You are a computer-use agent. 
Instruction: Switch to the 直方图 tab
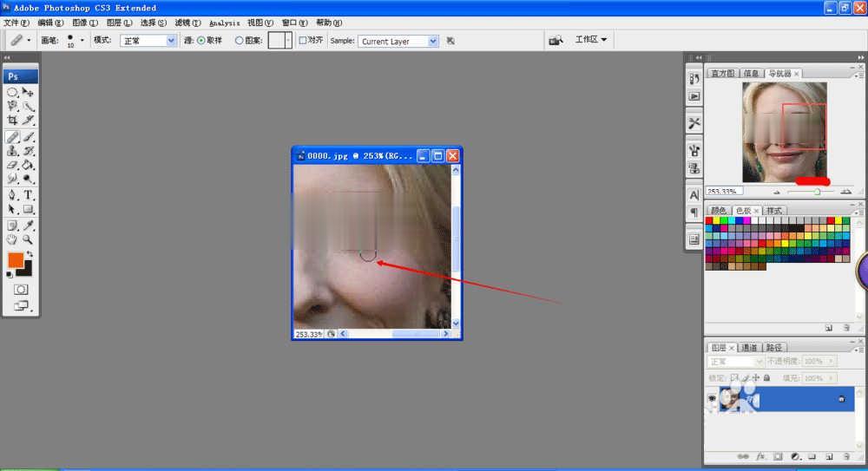click(723, 74)
